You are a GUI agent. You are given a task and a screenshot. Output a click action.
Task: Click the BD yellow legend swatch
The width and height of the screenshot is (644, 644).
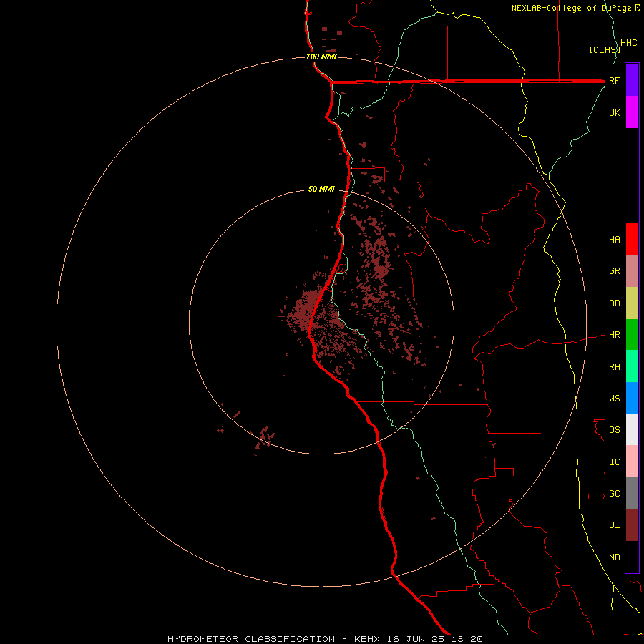pos(632,303)
